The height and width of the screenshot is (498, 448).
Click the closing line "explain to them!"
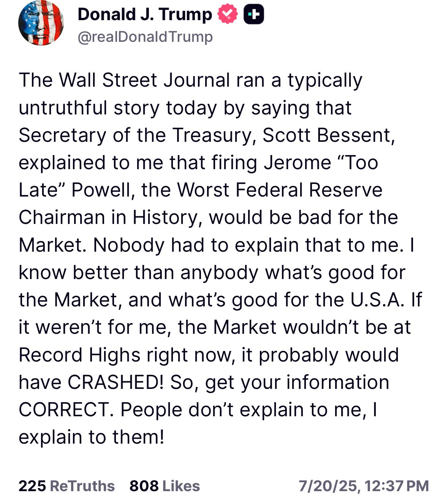(92, 437)
